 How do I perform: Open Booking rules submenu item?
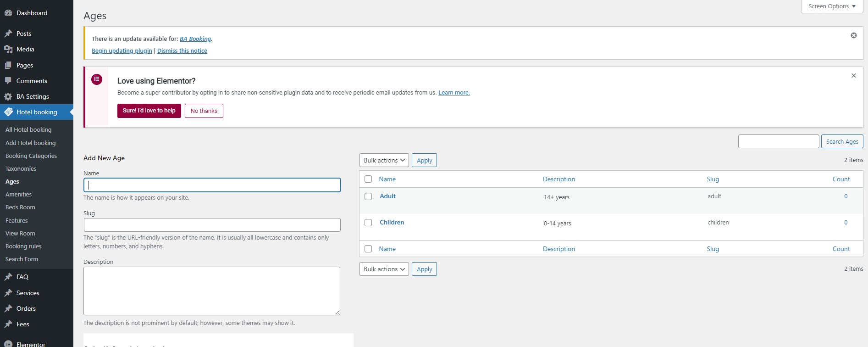23,246
